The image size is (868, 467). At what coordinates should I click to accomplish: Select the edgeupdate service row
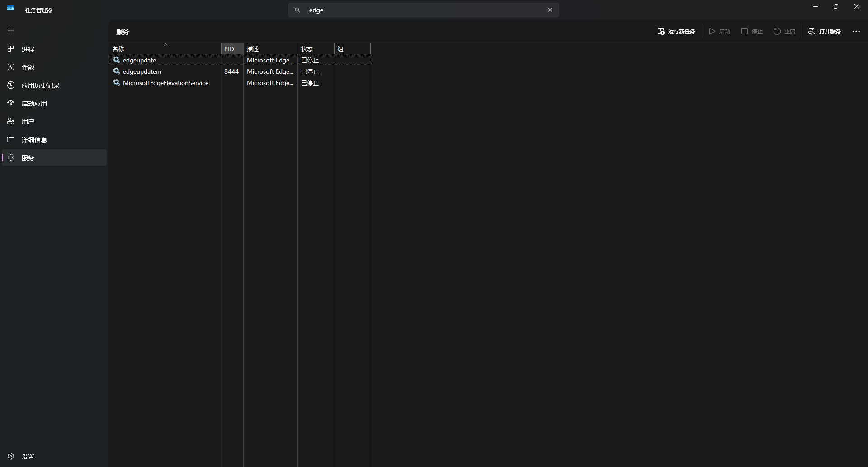[x=240, y=60]
